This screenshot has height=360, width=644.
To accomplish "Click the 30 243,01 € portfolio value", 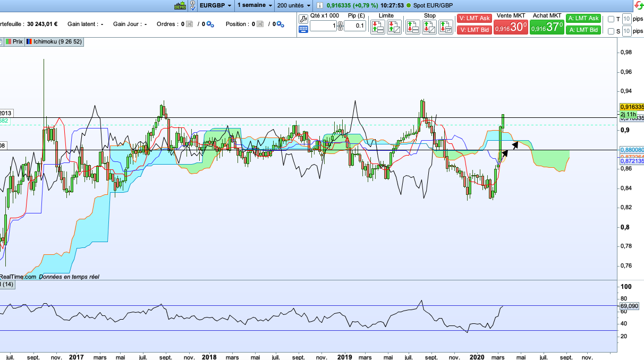I will click(x=42, y=24).
